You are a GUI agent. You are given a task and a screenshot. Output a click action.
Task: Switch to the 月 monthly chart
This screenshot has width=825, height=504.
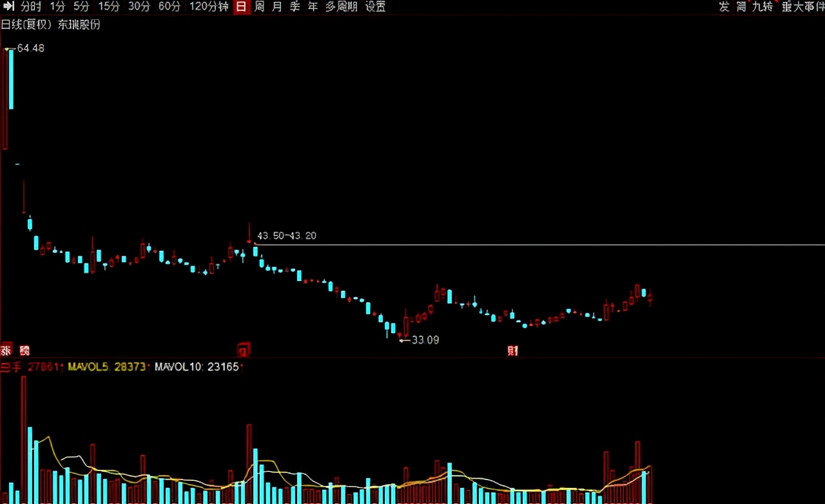(x=277, y=6)
